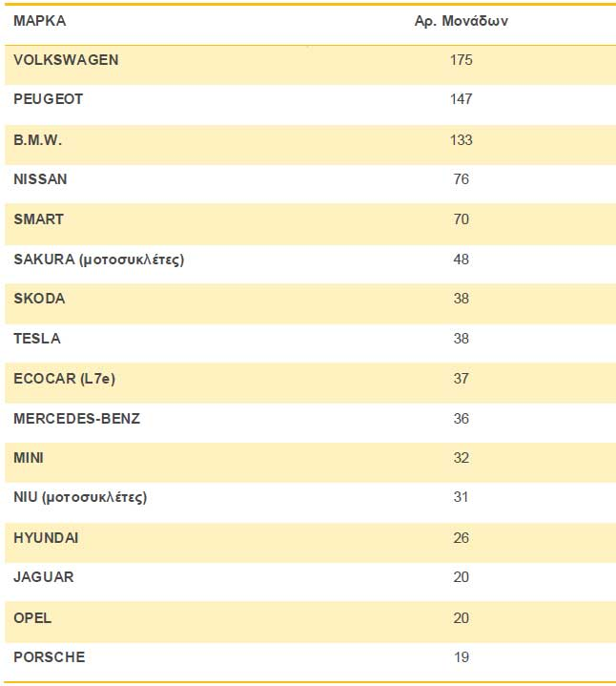616x686 pixels.
Task: Click the B.M.W. row label
Action: (x=39, y=139)
